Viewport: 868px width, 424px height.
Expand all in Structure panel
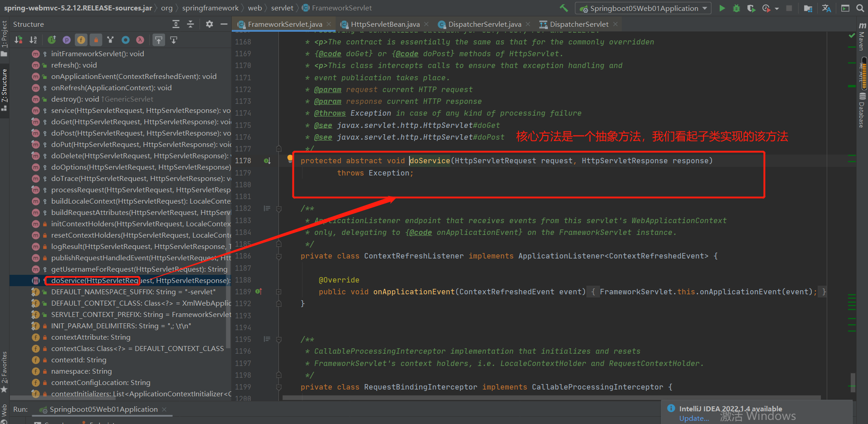click(x=176, y=24)
